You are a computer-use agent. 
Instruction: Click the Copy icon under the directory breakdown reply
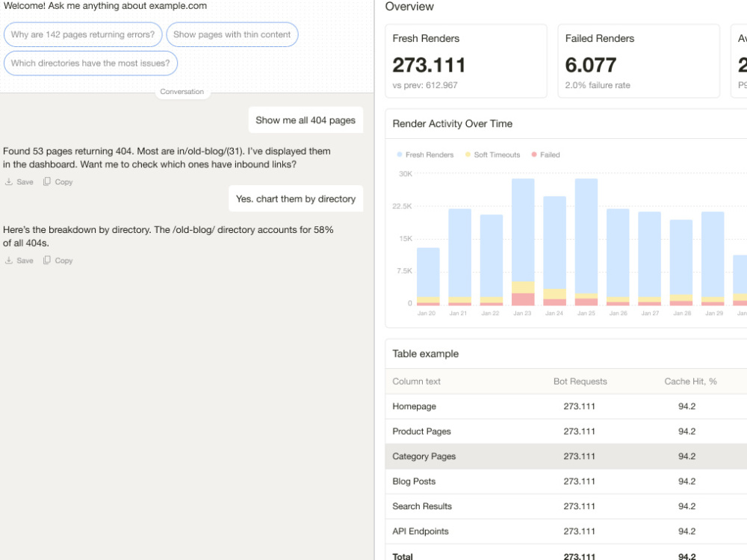(x=46, y=260)
